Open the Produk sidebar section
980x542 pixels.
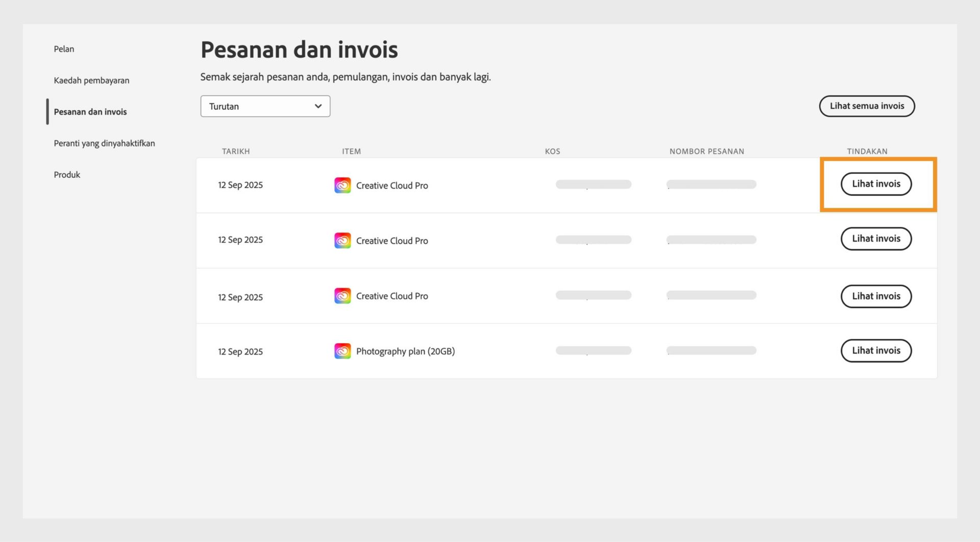pyautogui.click(x=67, y=175)
